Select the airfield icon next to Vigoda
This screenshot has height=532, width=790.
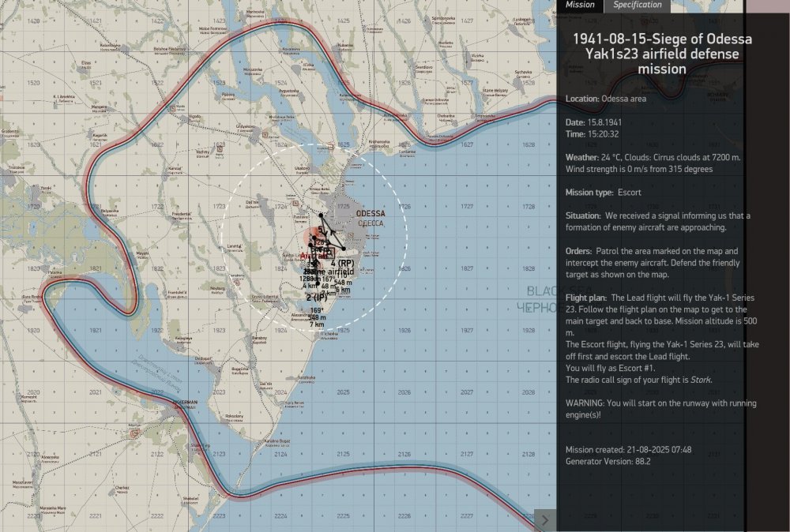(x=172, y=108)
